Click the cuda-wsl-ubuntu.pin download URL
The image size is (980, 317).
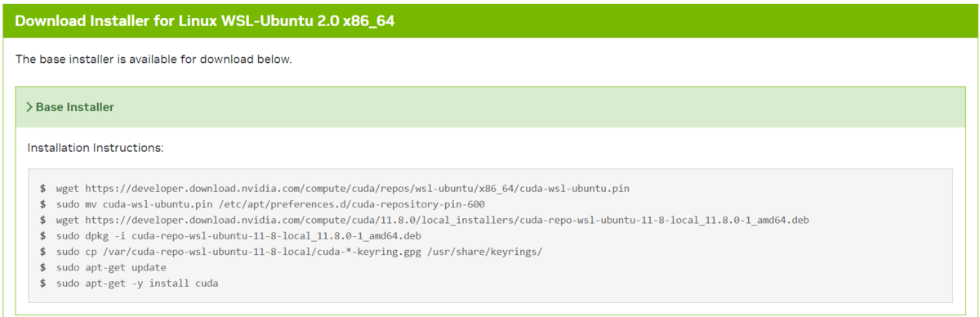357,188
